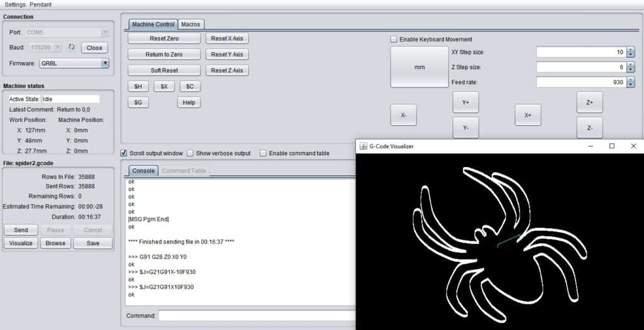Click the Help button
The image size is (644, 330).
coord(189,102)
